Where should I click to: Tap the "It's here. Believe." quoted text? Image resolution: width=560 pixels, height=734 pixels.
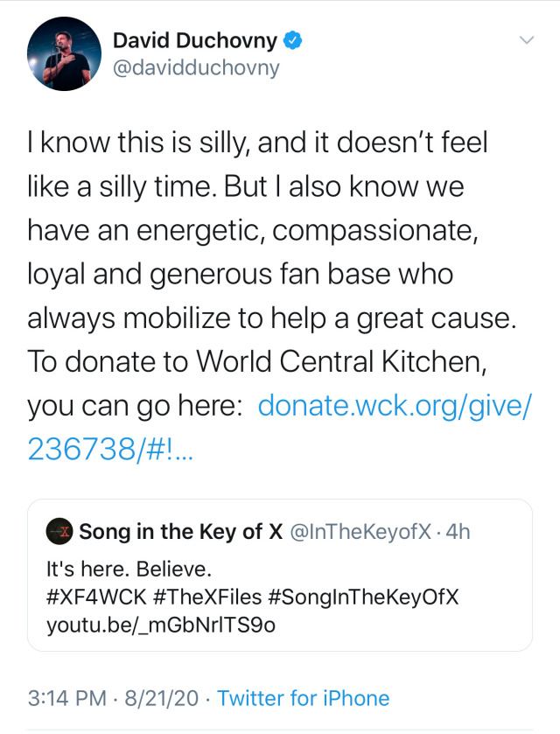pyautogui.click(x=129, y=570)
